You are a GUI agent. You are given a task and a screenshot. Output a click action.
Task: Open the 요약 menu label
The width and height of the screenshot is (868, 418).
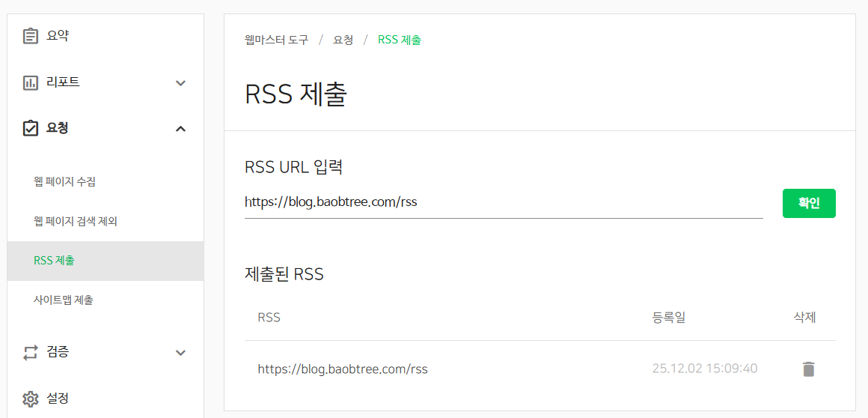58,36
